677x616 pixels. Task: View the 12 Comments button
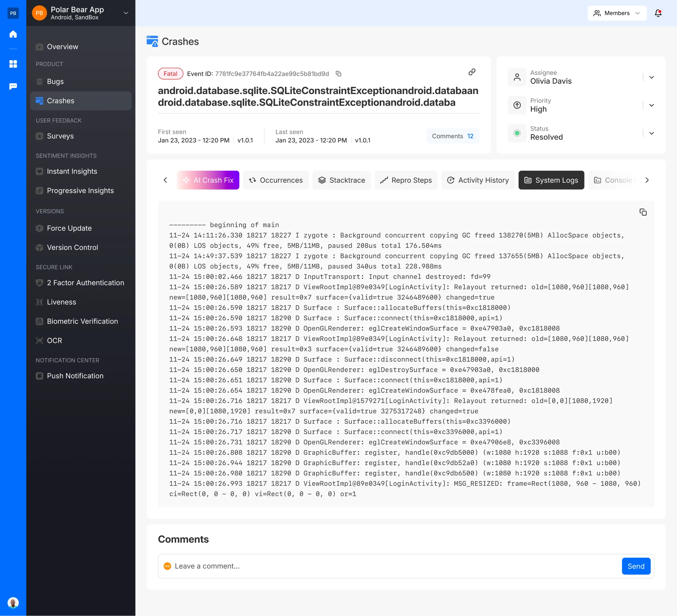pos(452,136)
